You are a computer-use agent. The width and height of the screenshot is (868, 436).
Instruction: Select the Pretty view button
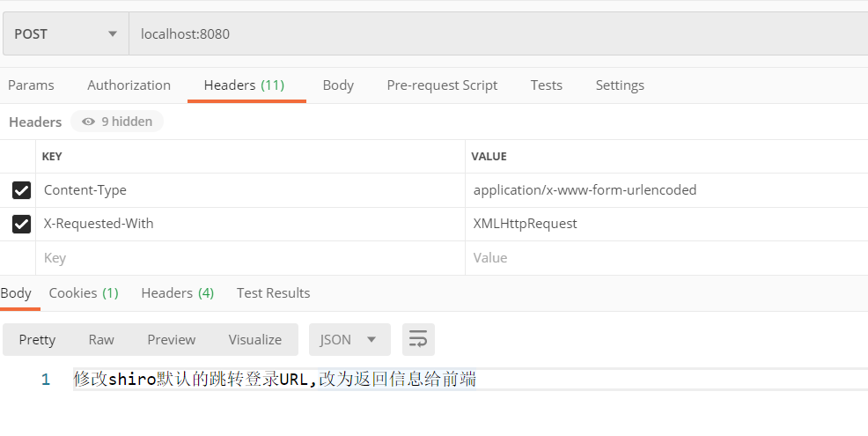[x=37, y=340]
